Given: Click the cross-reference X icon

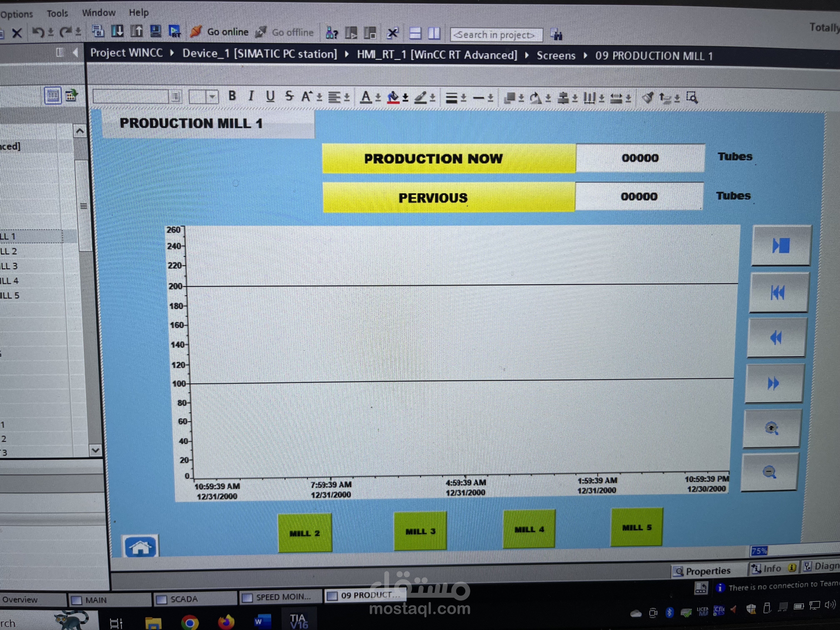Looking at the screenshot, I should coord(393,33).
